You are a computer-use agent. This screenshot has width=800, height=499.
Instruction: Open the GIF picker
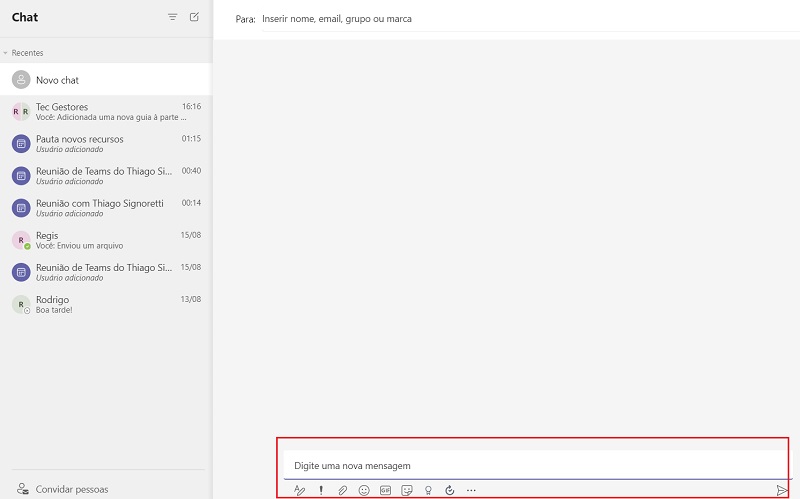(x=385, y=490)
